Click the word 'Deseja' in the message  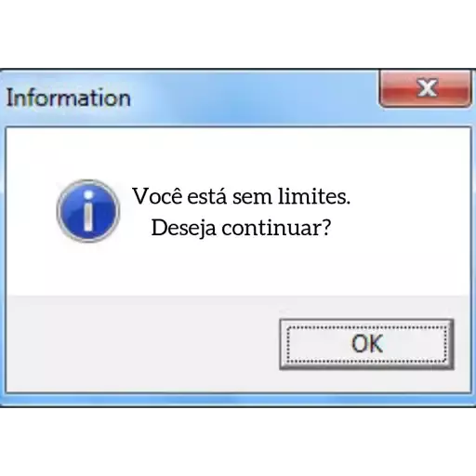(183, 228)
